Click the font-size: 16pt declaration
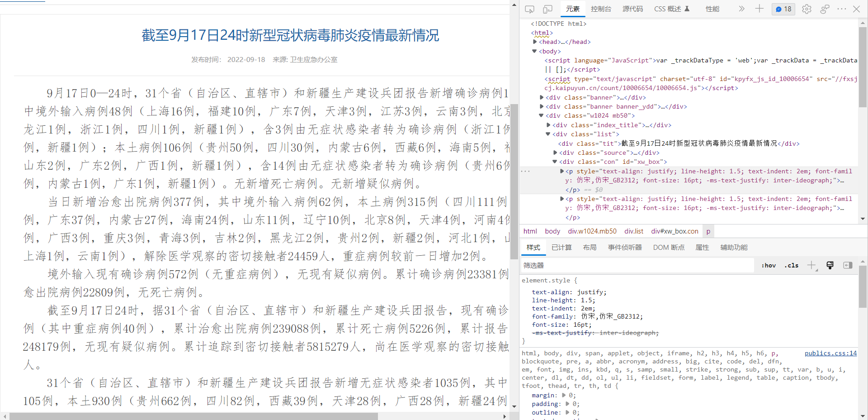868x420 pixels. 561,325
